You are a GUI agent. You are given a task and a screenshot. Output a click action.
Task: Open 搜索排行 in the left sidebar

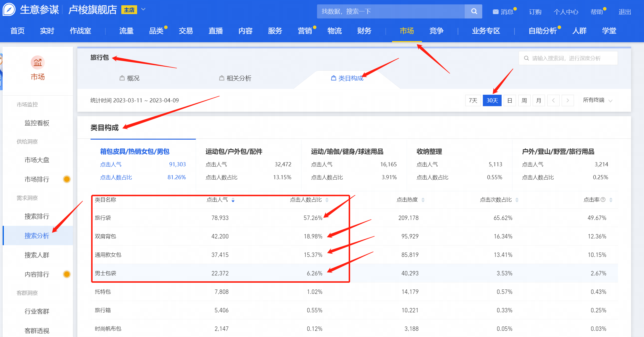point(37,216)
